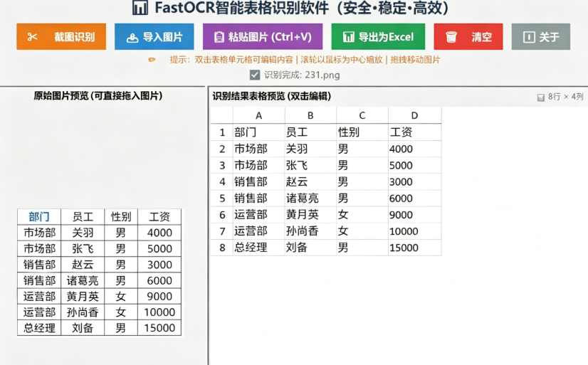Click the info icon on 关于
The width and height of the screenshot is (588, 365).
(x=529, y=37)
